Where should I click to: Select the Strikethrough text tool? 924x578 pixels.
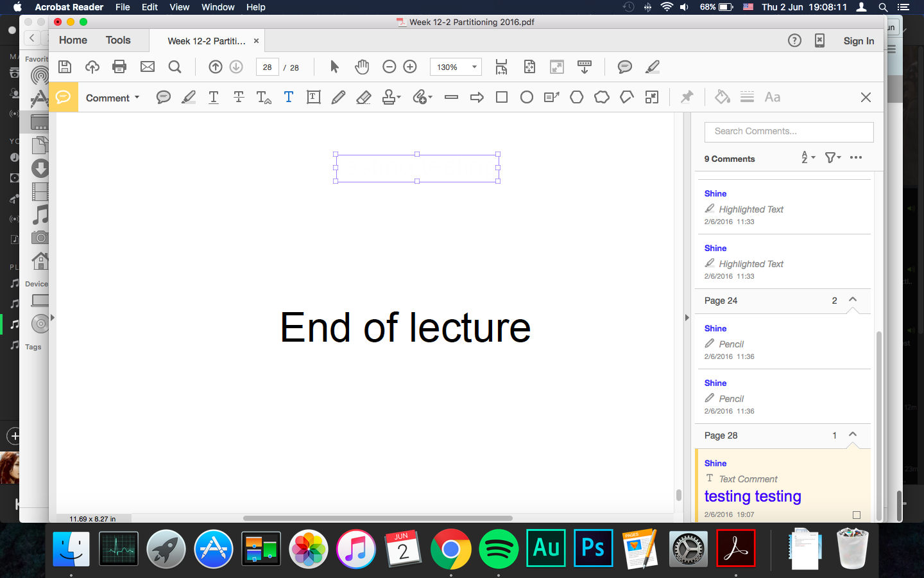239,98
